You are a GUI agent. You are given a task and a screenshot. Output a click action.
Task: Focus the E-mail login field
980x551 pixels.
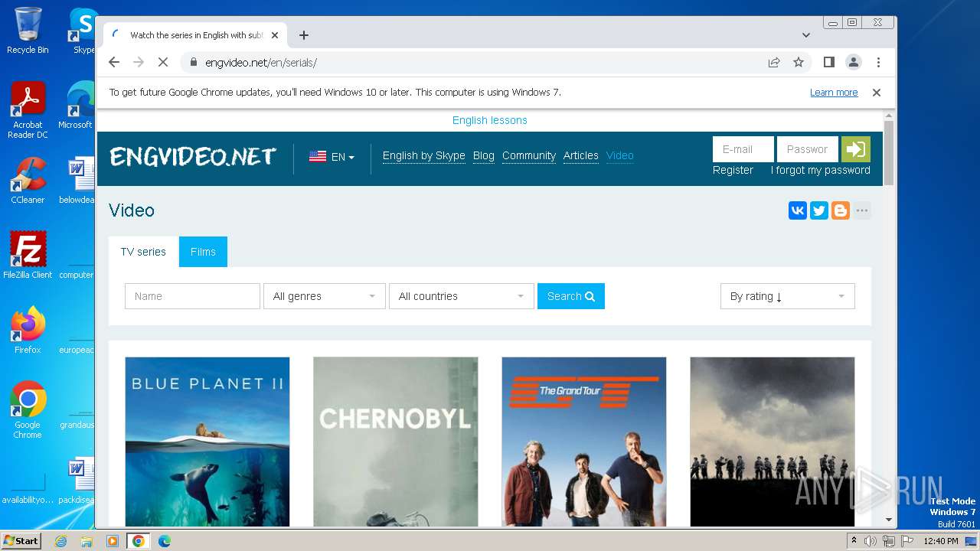743,149
